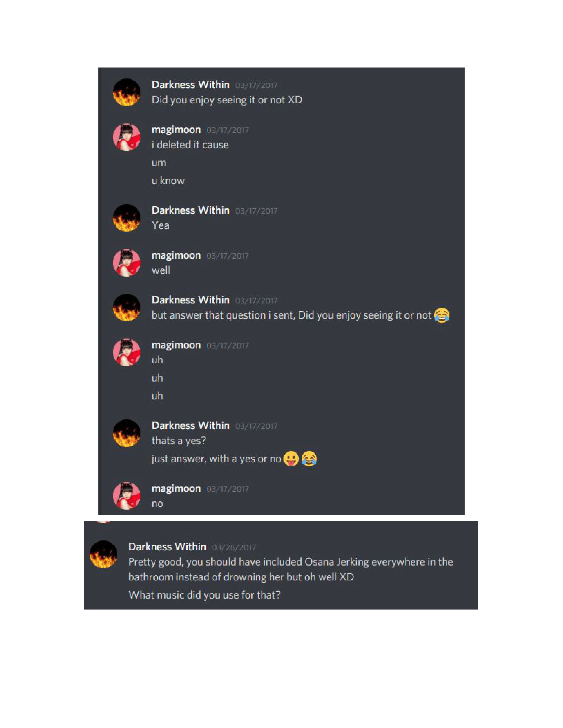
Task: Click the 03/26/2017 timestamp
Action: pyautogui.click(x=234, y=548)
